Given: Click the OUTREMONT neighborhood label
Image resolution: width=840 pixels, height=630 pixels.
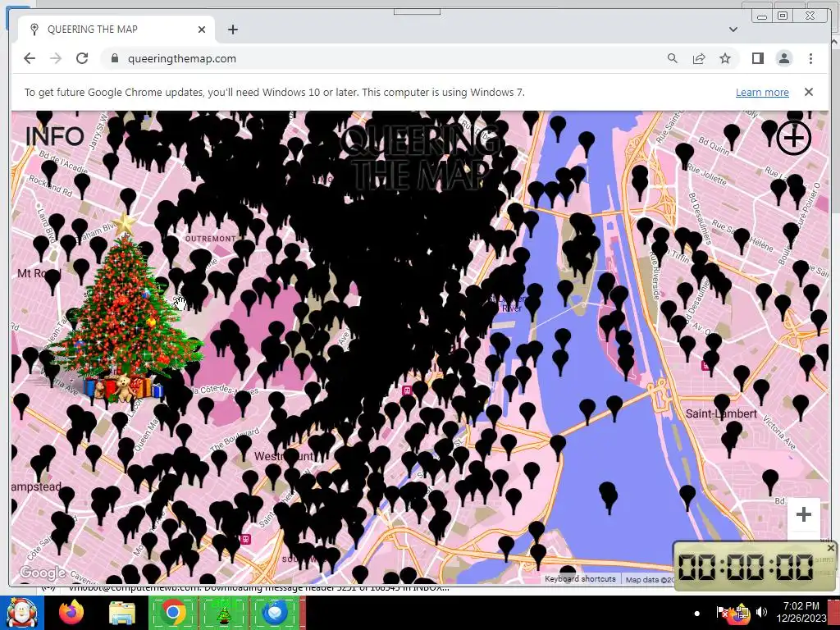Looking at the screenshot, I should click(211, 239).
